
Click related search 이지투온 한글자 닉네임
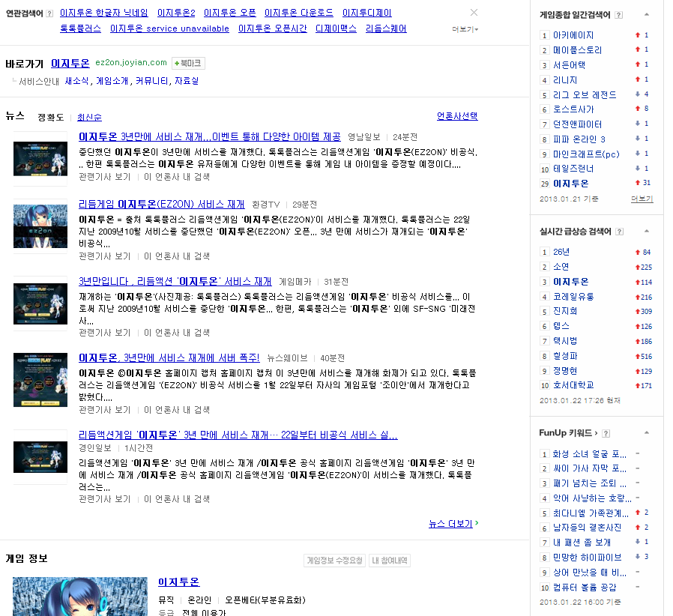[x=104, y=13]
